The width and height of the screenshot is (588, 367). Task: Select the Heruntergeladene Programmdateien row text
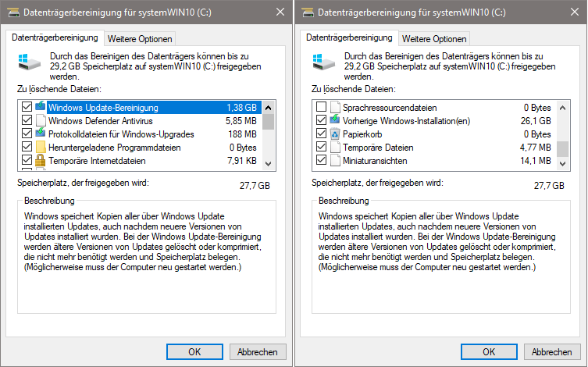114,148
